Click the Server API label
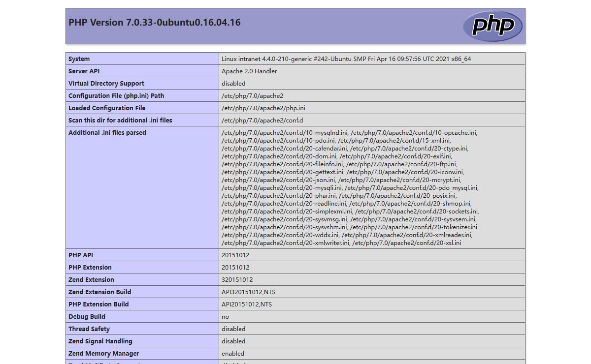Screen dimensions: 591x364 (84, 71)
